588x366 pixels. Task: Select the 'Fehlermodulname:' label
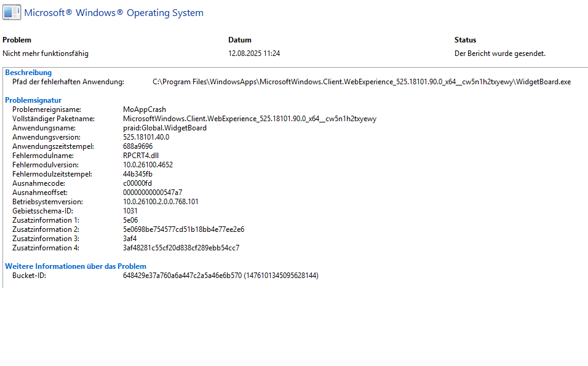(x=43, y=156)
